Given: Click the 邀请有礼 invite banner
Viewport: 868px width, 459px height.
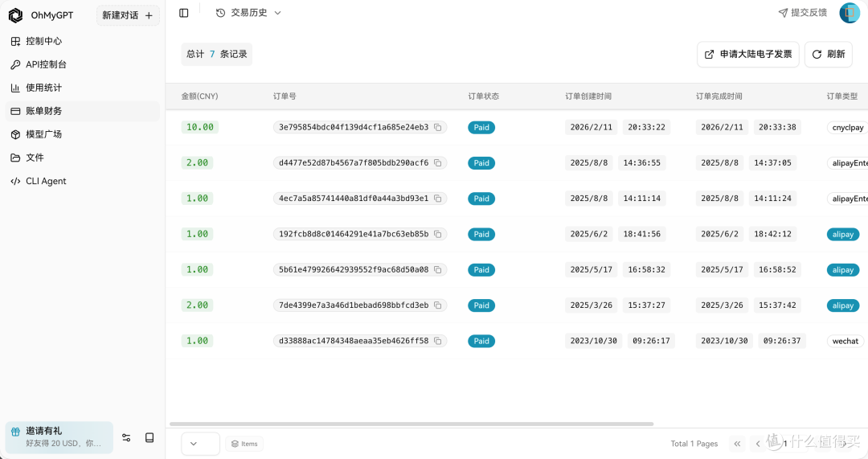Looking at the screenshot, I should pos(59,437).
